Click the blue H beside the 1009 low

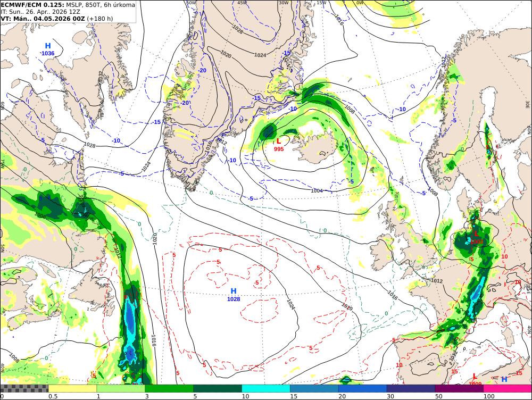(x=504, y=379)
